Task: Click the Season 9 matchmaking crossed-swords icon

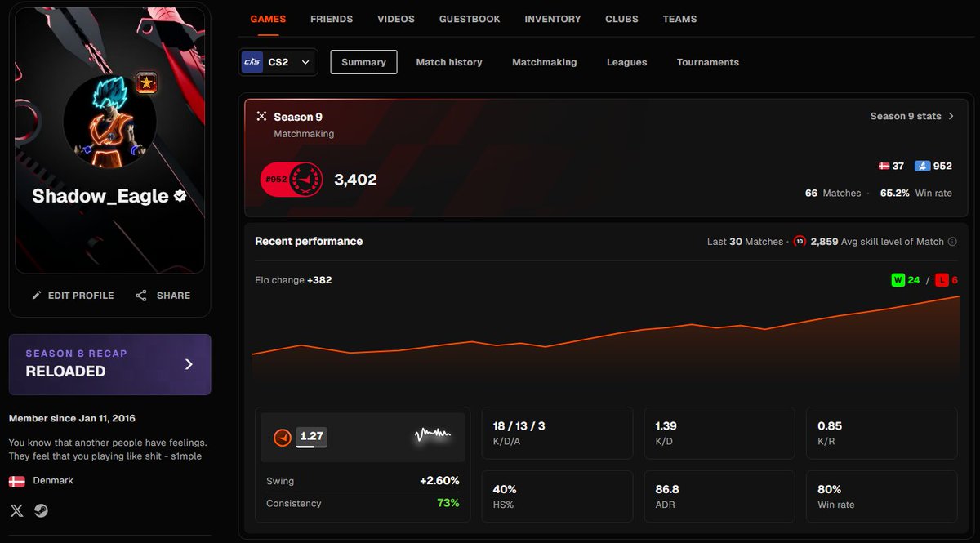Action: [x=261, y=117]
